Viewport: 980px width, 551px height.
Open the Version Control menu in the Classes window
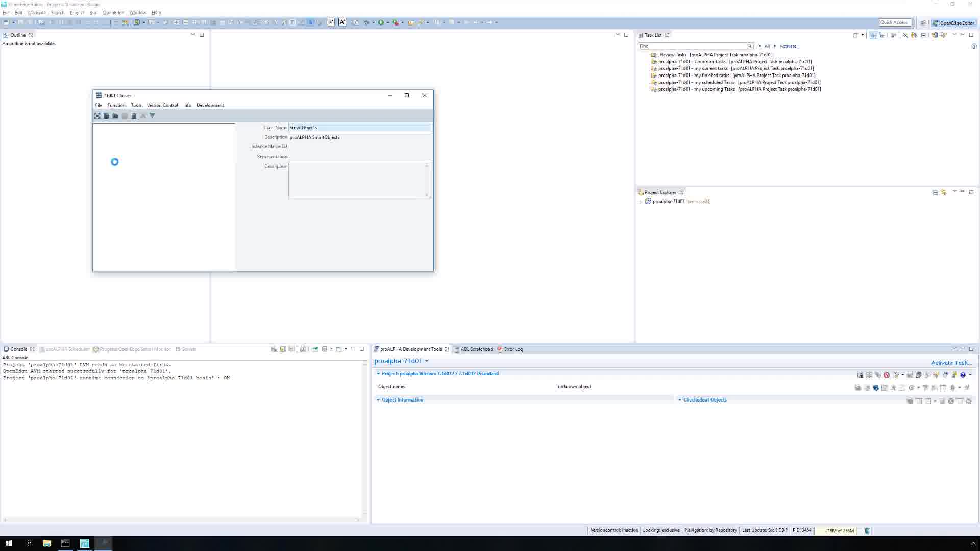tap(162, 105)
